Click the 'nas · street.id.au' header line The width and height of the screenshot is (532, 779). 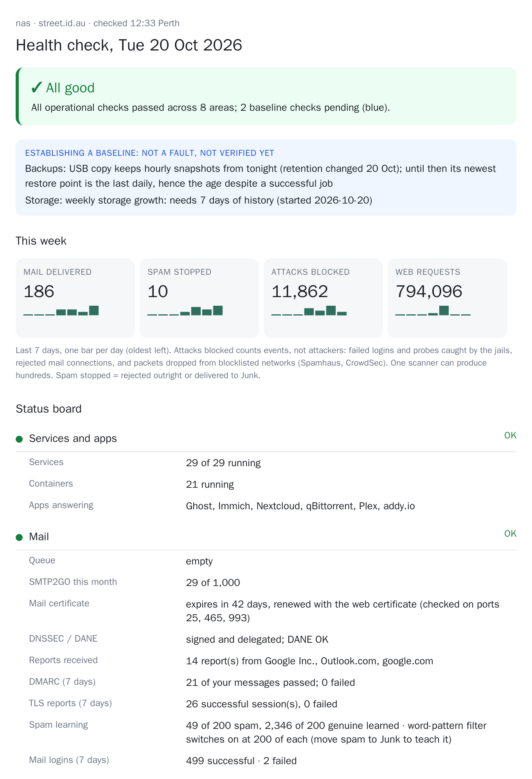[x=97, y=23]
